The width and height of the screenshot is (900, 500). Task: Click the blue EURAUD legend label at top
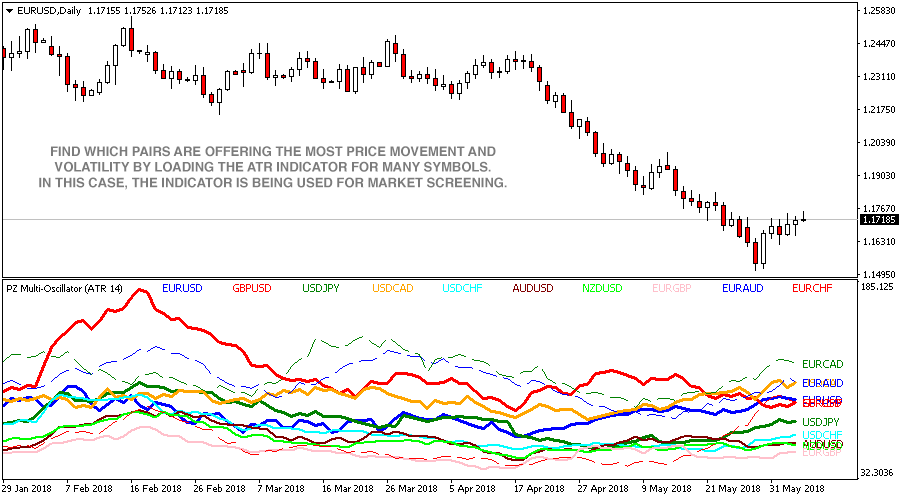click(743, 288)
